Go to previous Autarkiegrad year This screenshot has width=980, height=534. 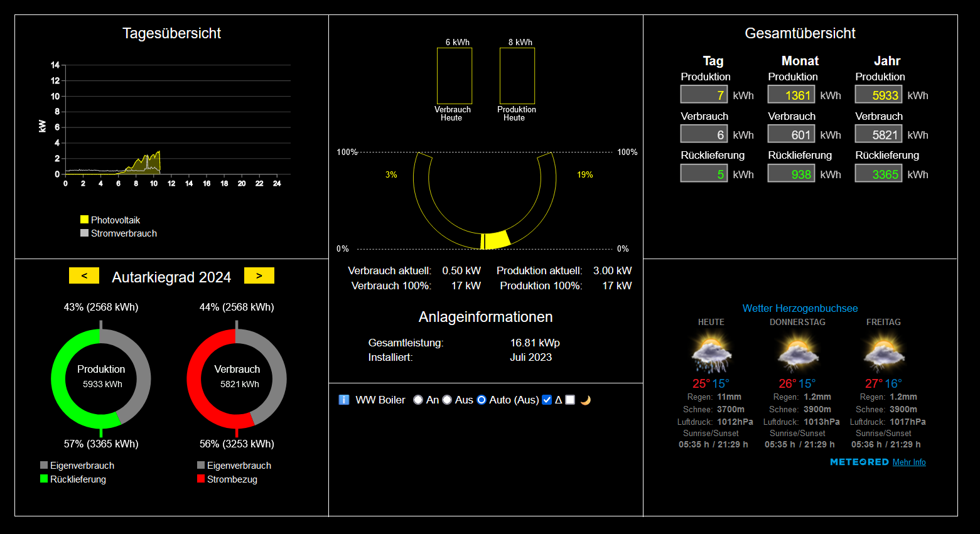83,275
